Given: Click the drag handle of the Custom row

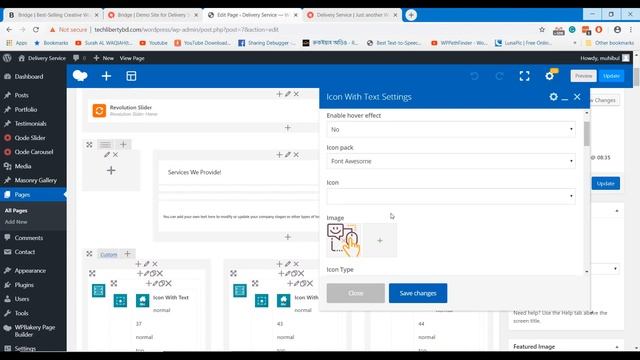Looking at the screenshot, I should point(89,254).
